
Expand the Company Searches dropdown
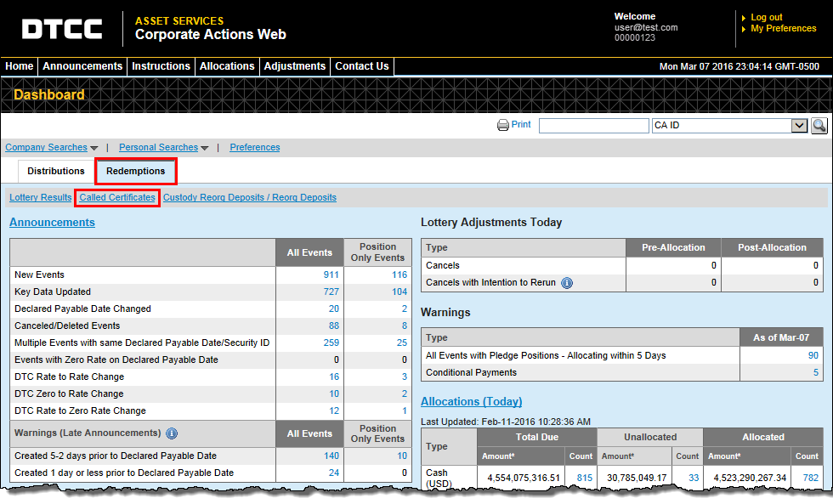pyautogui.click(x=51, y=148)
